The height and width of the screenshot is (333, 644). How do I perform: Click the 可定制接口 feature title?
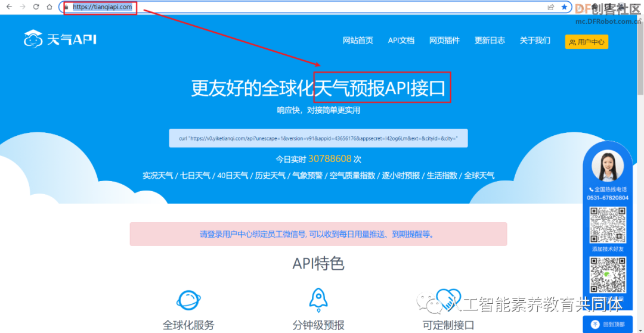click(448, 326)
